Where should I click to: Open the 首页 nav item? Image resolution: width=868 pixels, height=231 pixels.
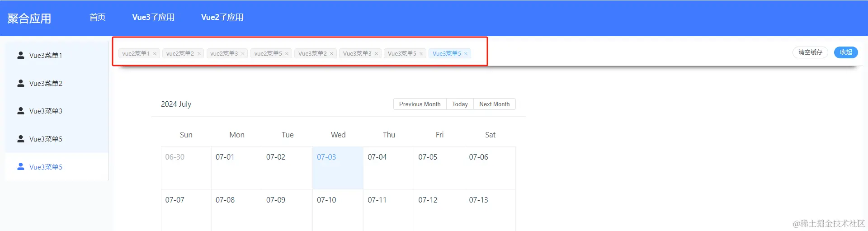coord(98,17)
